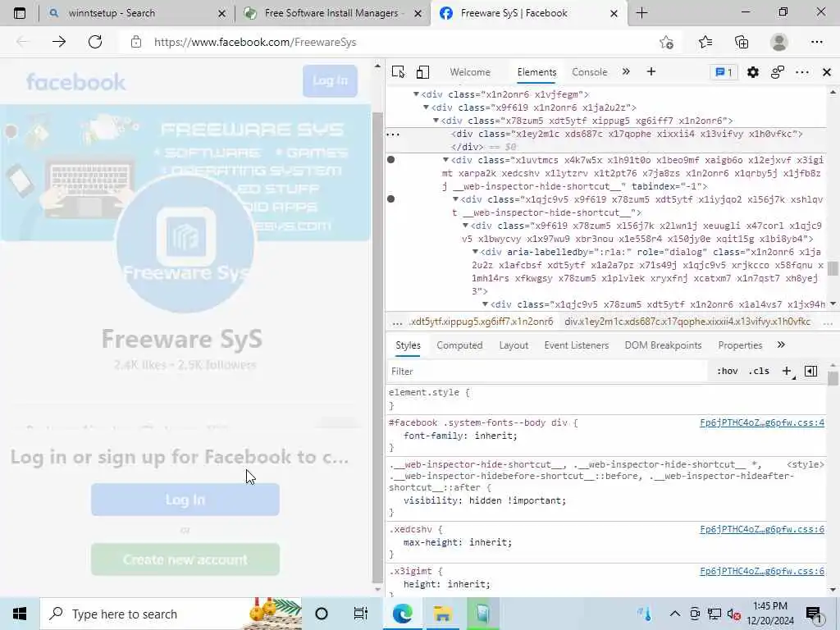The image size is (840, 630).
Task: Add this page to favorites
Action: click(x=666, y=42)
